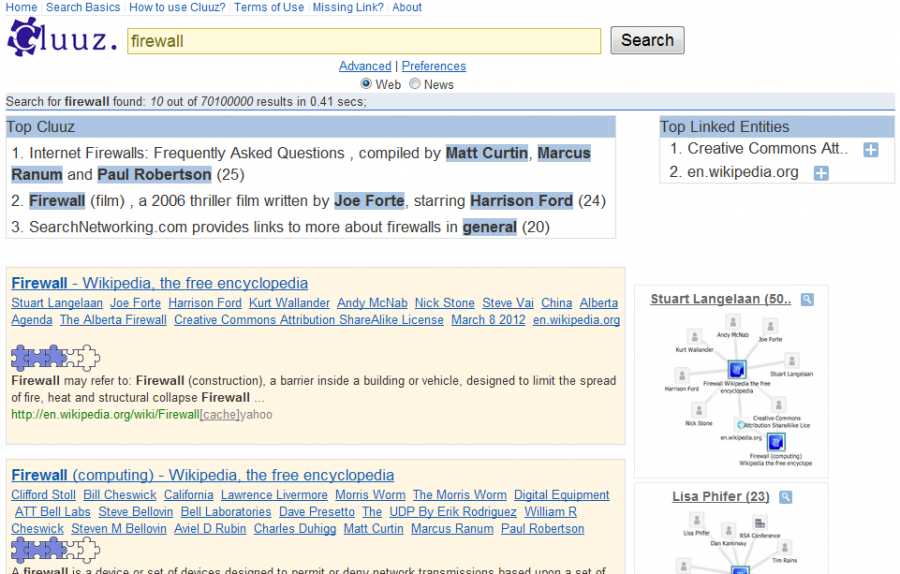Click the firewall search input field
900x574 pixels.
click(364, 41)
